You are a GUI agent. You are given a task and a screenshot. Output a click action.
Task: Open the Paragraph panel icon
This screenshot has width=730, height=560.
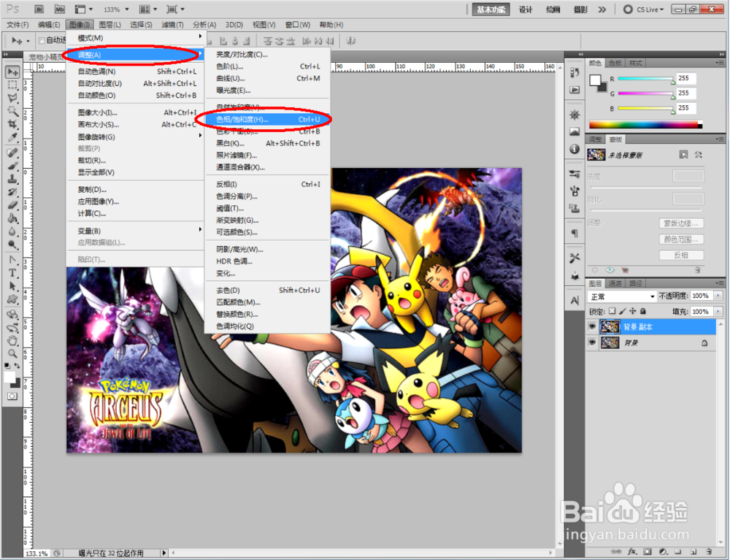(x=575, y=233)
